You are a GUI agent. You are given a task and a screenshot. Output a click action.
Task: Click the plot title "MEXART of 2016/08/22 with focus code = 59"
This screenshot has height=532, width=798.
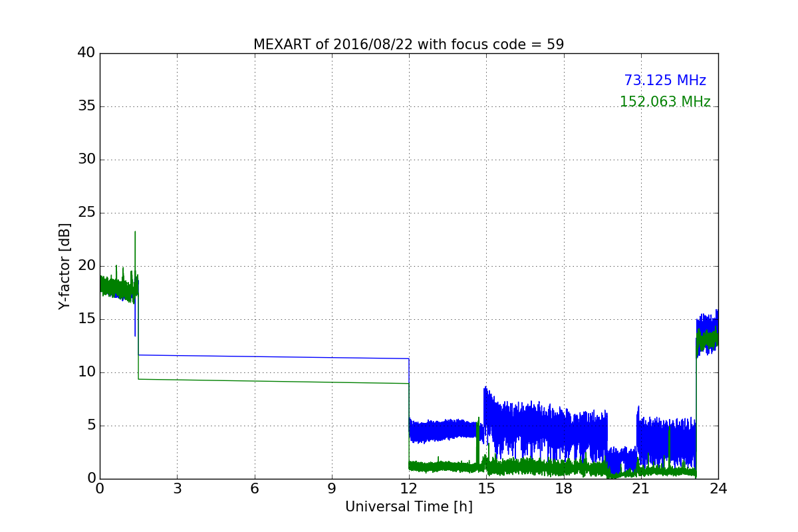tap(408, 45)
